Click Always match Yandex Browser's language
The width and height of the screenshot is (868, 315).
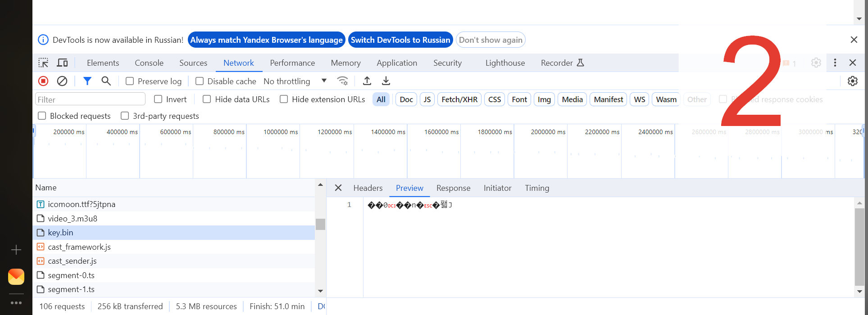266,40
